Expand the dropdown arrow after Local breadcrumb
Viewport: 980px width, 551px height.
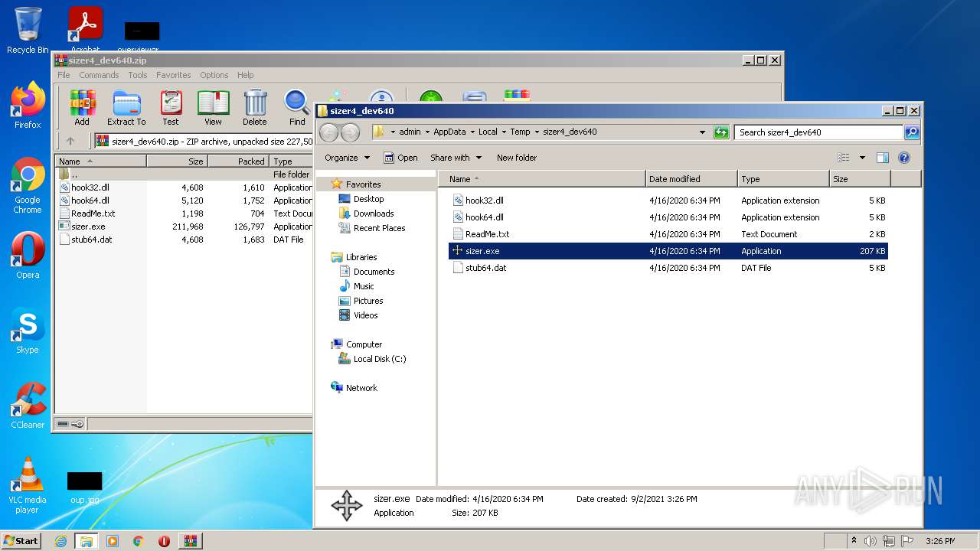504,132
